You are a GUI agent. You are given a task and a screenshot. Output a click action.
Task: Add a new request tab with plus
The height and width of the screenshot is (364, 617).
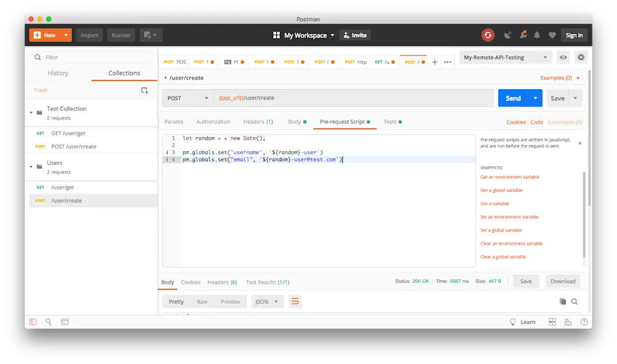pyautogui.click(x=434, y=61)
